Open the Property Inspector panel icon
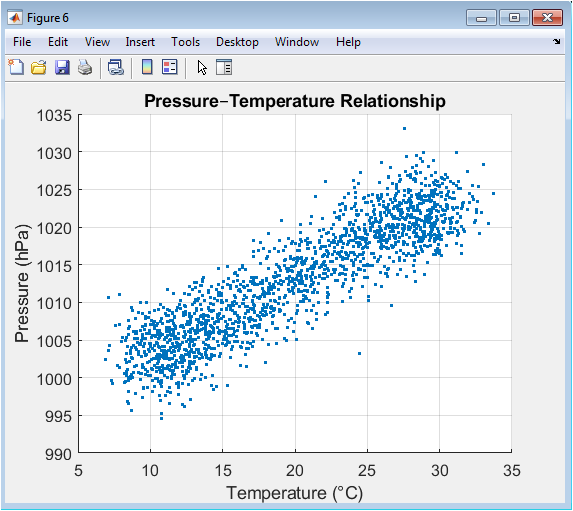 [x=224, y=67]
